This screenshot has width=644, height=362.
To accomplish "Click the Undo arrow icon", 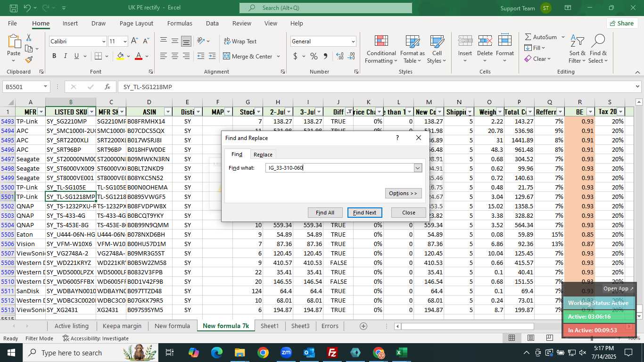I will 27,8.
